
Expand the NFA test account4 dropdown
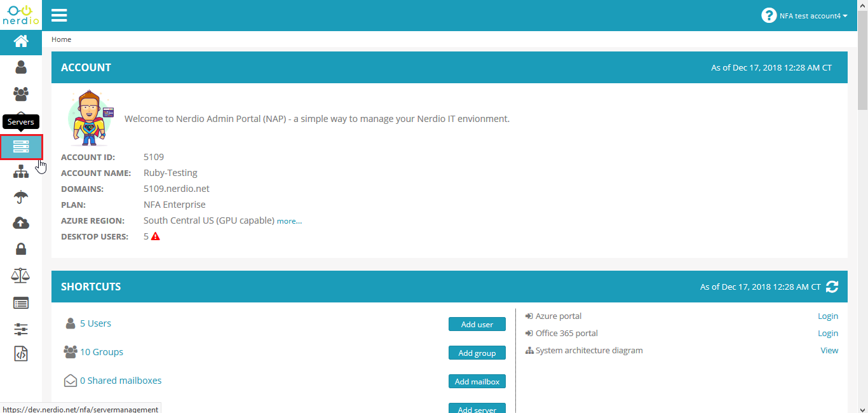pos(813,16)
